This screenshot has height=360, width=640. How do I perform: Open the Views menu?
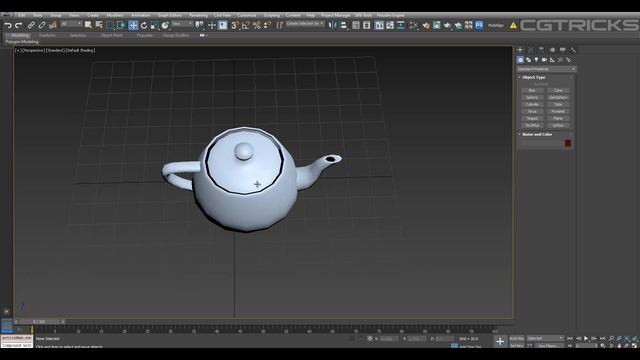pos(74,16)
